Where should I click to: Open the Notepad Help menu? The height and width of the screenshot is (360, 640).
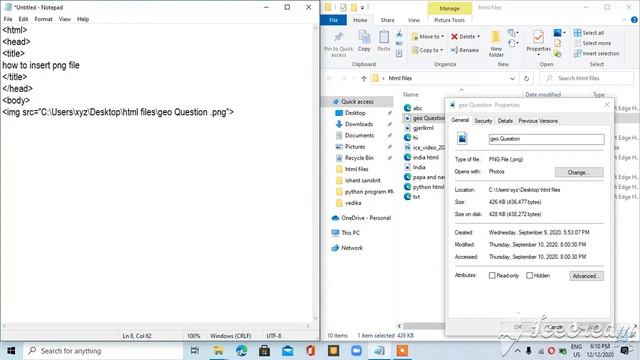point(83,19)
